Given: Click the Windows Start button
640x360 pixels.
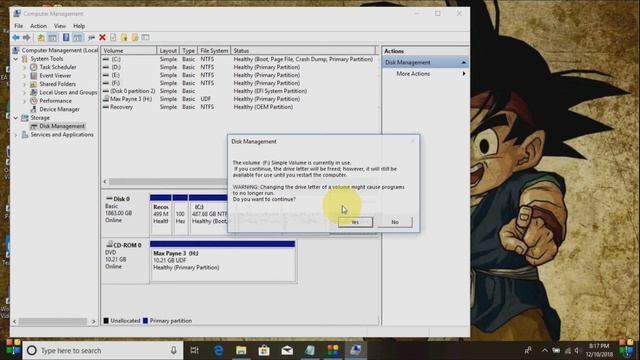Looking at the screenshot, I should [13, 349].
